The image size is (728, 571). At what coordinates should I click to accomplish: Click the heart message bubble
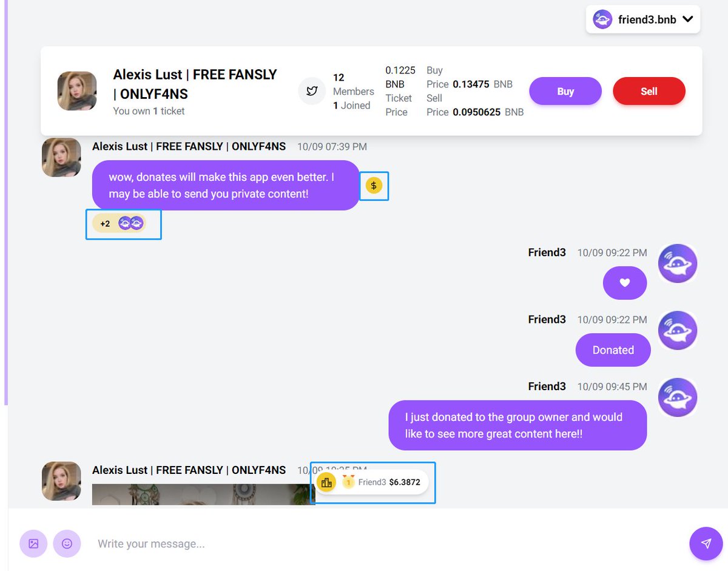[625, 283]
